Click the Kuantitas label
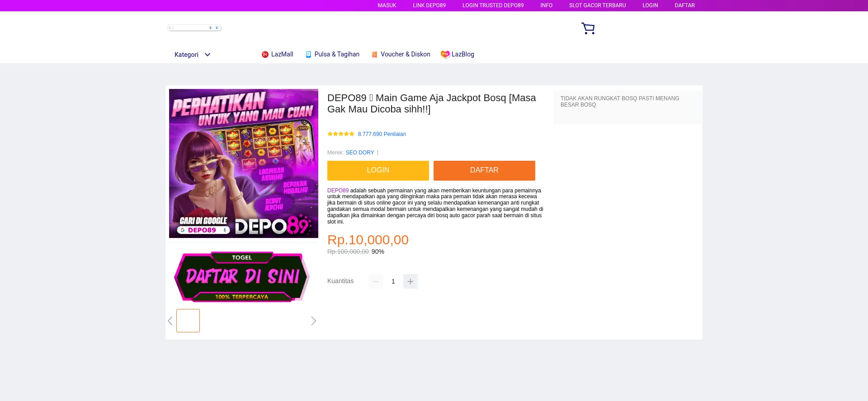This screenshot has width=868, height=401. tap(340, 281)
